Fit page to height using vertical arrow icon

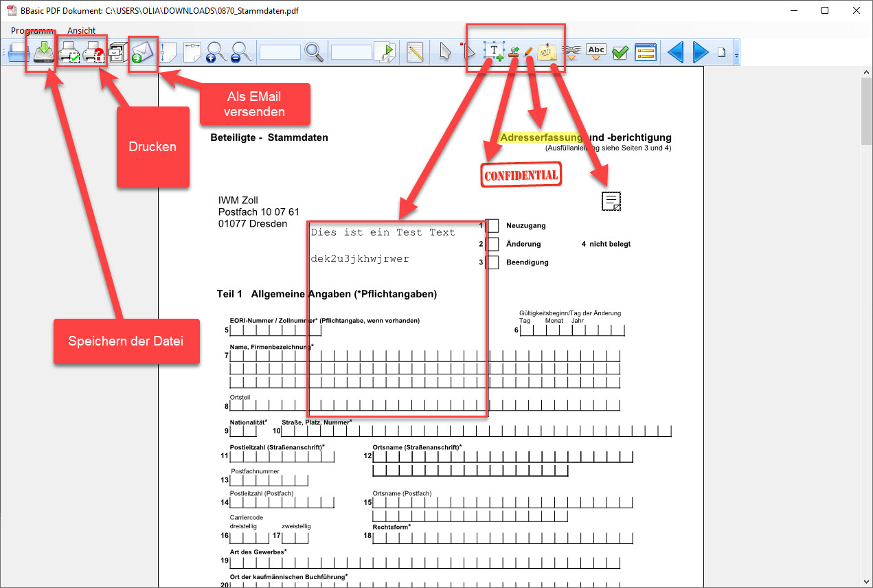pyautogui.click(x=168, y=52)
